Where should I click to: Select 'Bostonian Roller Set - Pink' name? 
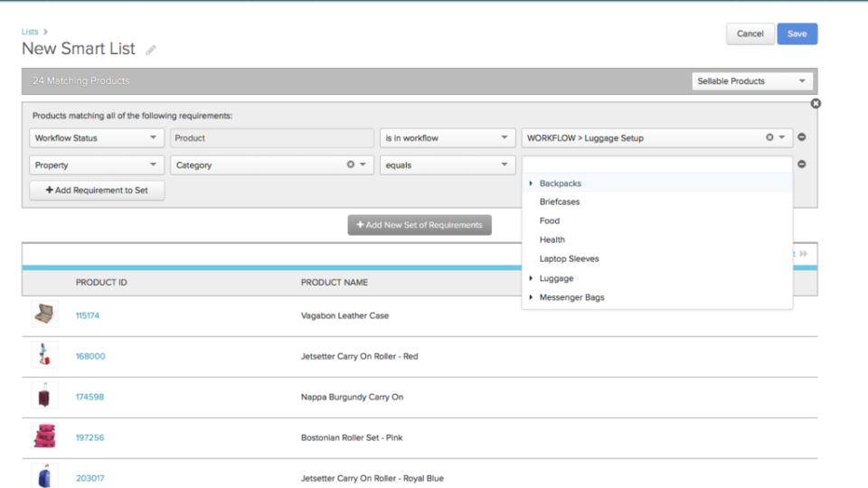pyautogui.click(x=352, y=437)
